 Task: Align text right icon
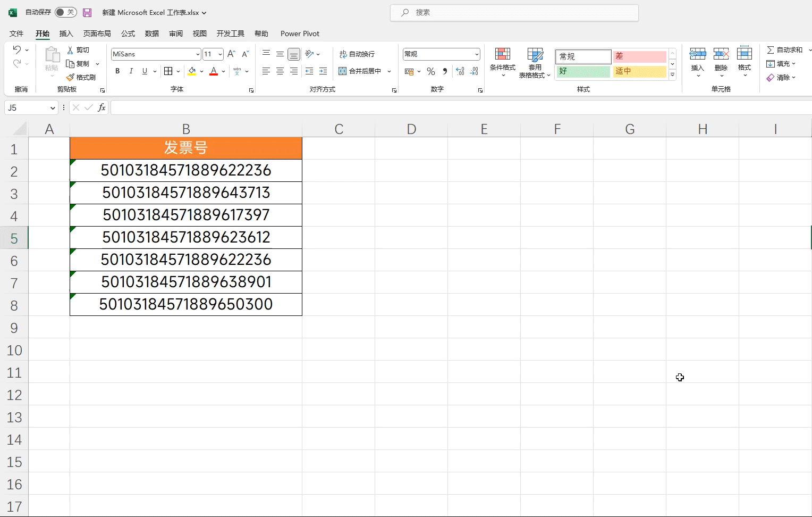pyautogui.click(x=294, y=71)
